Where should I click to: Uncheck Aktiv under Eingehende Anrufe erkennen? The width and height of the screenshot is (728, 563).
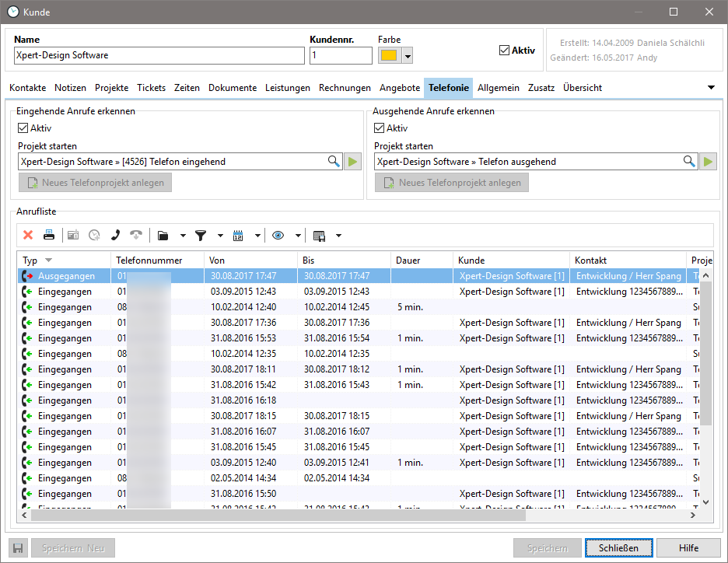point(23,128)
